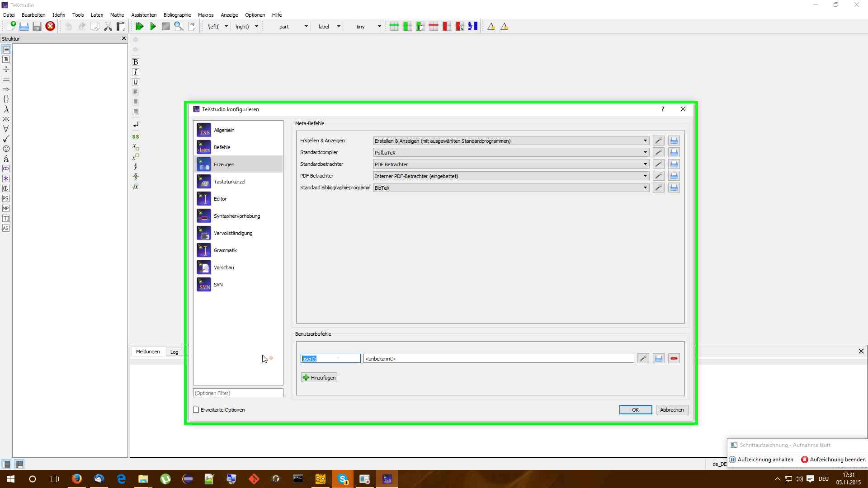868x488 pixels.
Task: Click the Save toolbar icon
Action: 37,26
